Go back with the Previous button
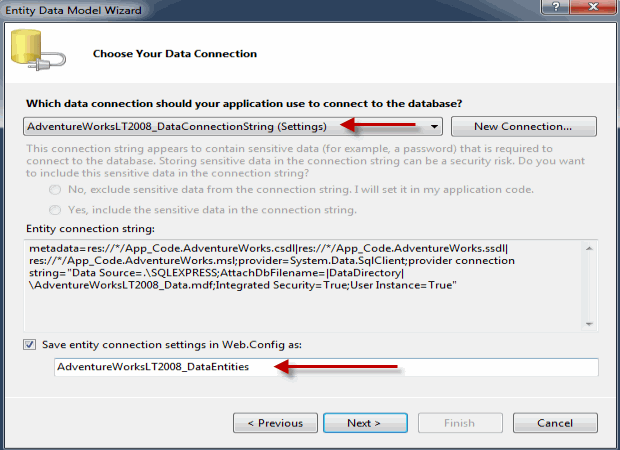This screenshot has height=450, width=620. pos(275,423)
